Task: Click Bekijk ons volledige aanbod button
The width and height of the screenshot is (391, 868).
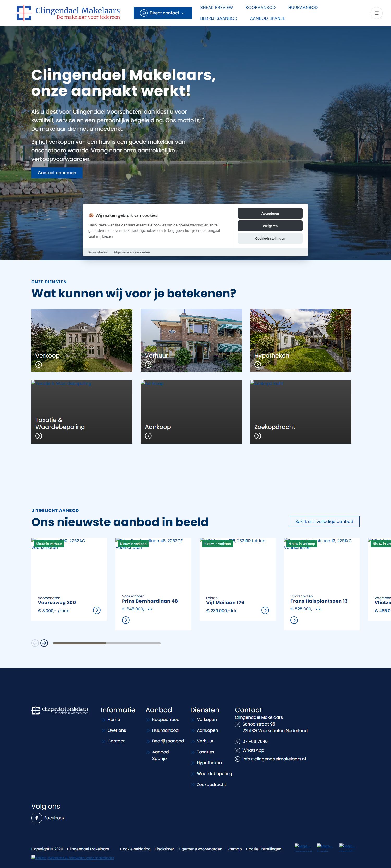Action: 324,521
